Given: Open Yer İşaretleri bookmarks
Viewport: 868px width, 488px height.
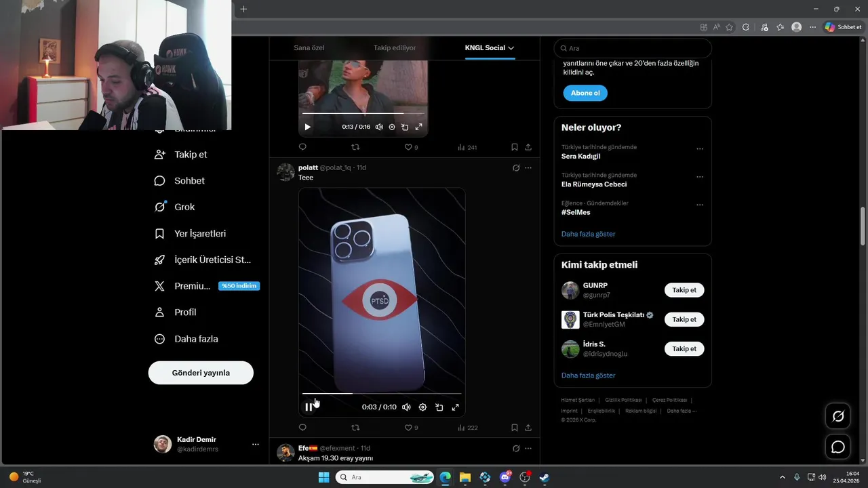Looking at the screenshot, I should point(191,234).
